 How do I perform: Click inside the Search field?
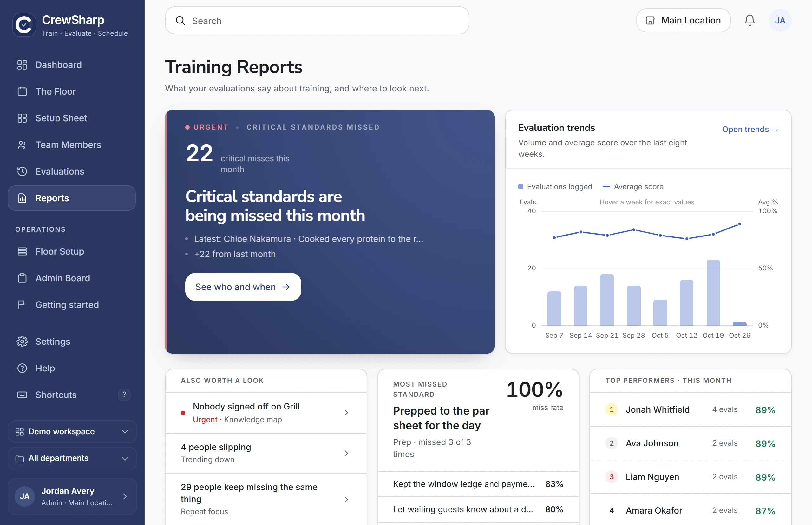coord(317,21)
